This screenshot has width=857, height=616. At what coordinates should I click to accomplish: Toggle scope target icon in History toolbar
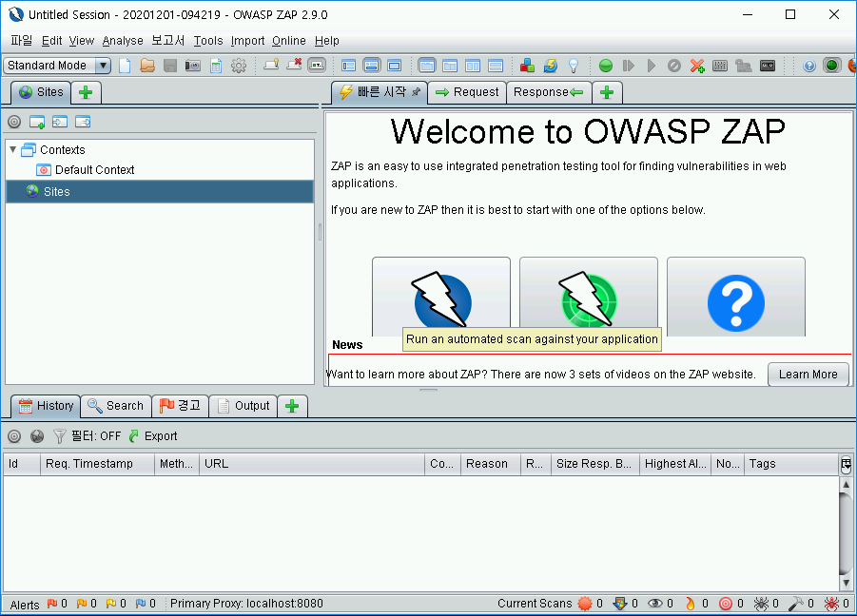point(14,435)
